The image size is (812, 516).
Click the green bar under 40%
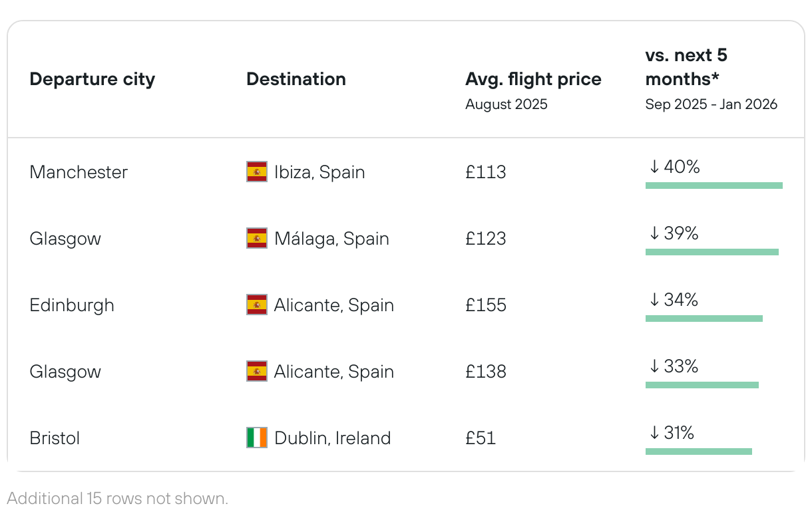point(713,186)
